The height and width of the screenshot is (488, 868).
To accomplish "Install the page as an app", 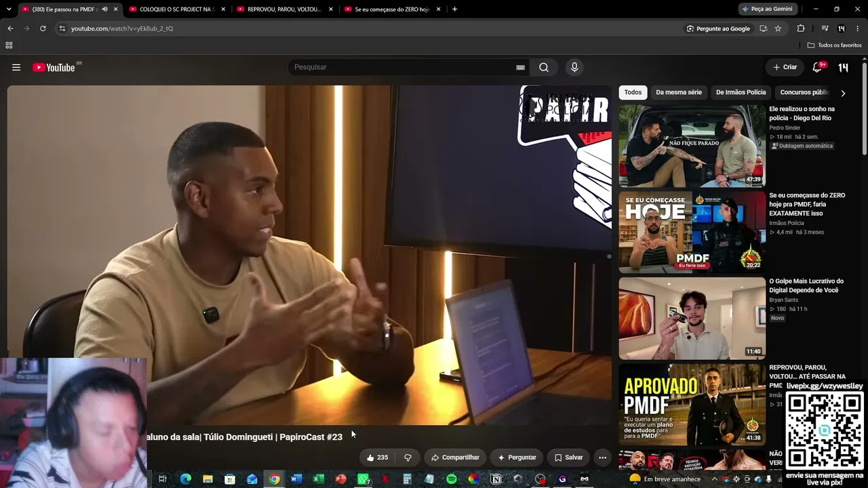I will (x=764, y=28).
